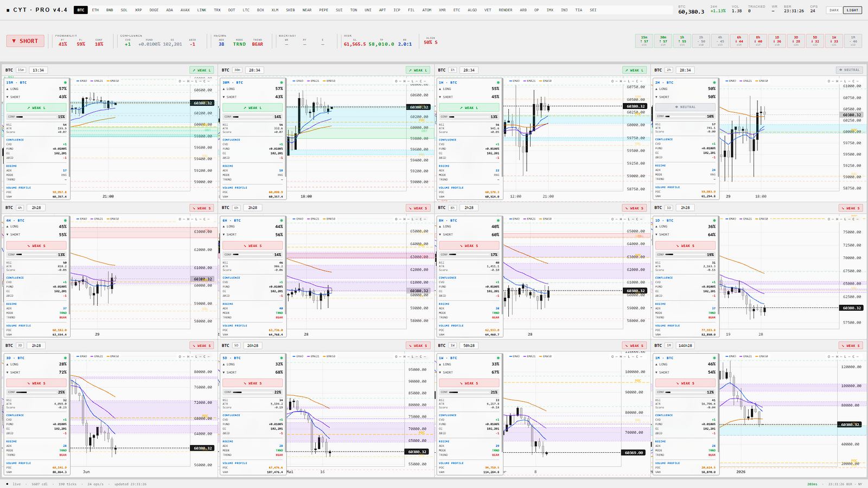868x488 pixels.
Task: Click the 13:34 countdown in the 15m chart
Action: point(38,70)
